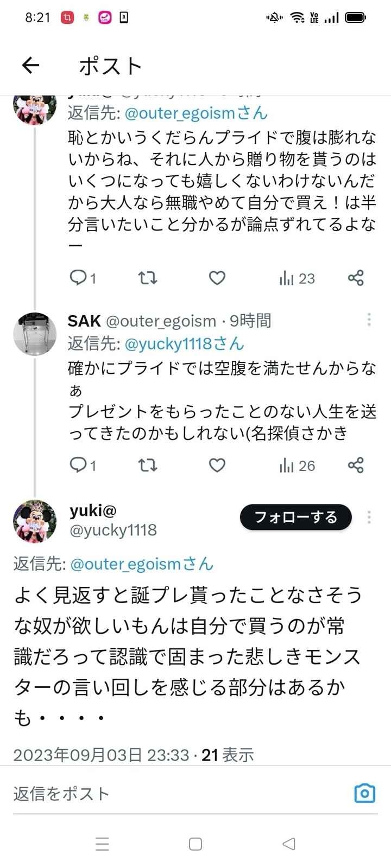The width and height of the screenshot is (391, 868).
Task: Tap the 返信をポスト reply field
Action: 163,794
